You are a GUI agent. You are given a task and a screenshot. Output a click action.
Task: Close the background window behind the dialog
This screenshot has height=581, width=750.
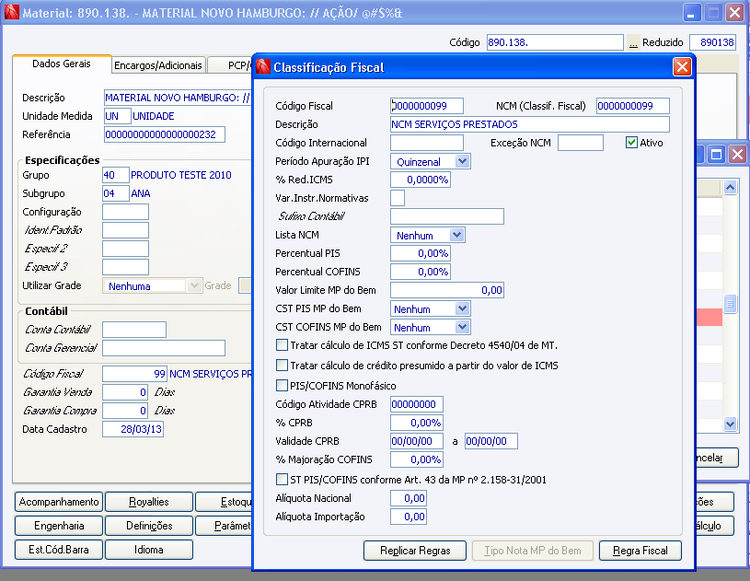(738, 154)
